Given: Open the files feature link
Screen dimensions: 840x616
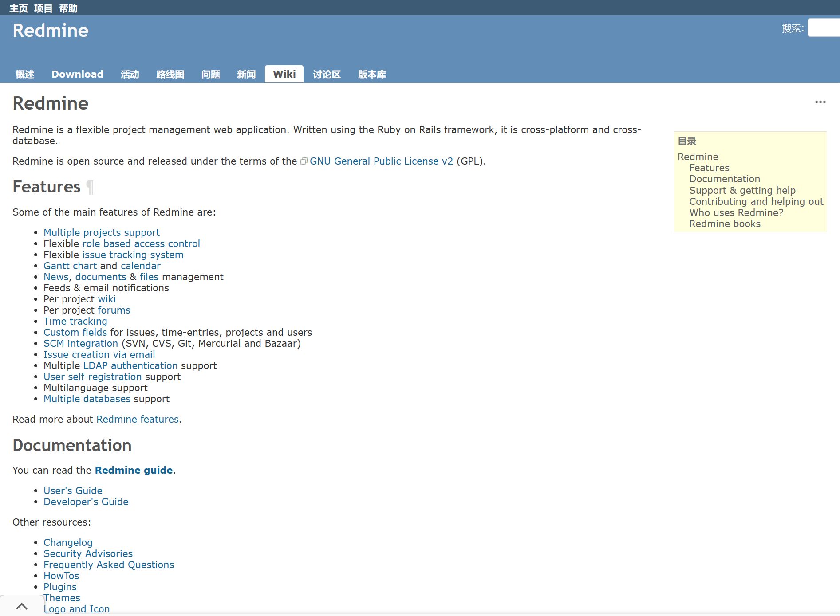Looking at the screenshot, I should pos(149,277).
